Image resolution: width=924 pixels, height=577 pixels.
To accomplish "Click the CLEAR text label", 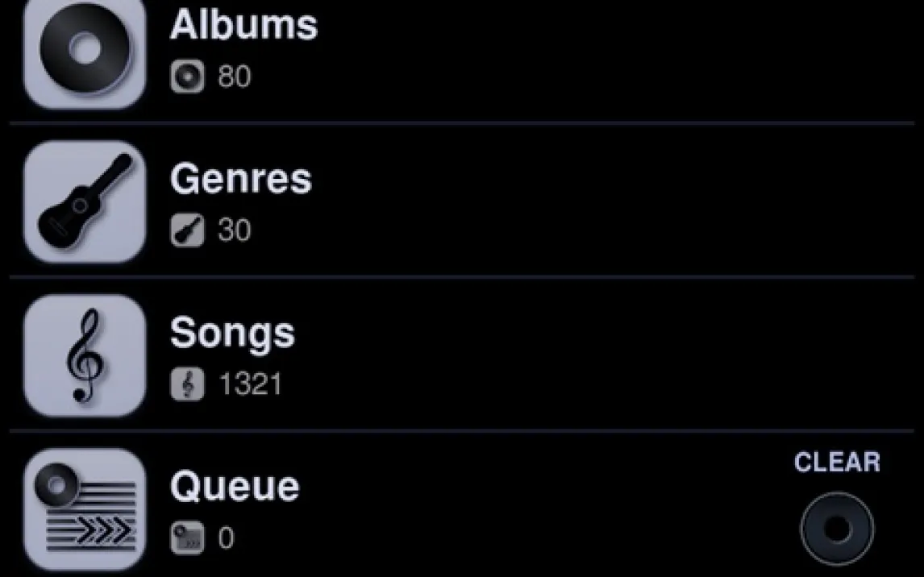I will pos(837,463).
